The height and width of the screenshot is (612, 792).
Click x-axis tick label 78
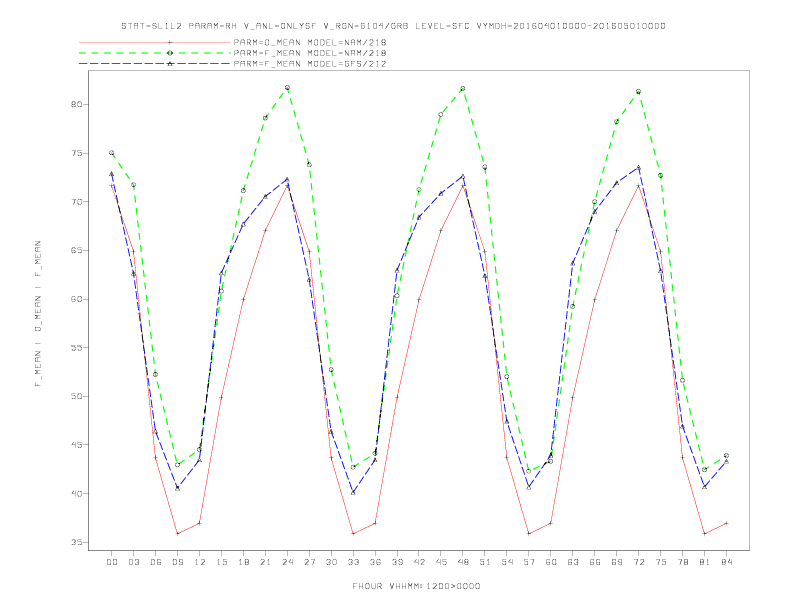click(683, 562)
